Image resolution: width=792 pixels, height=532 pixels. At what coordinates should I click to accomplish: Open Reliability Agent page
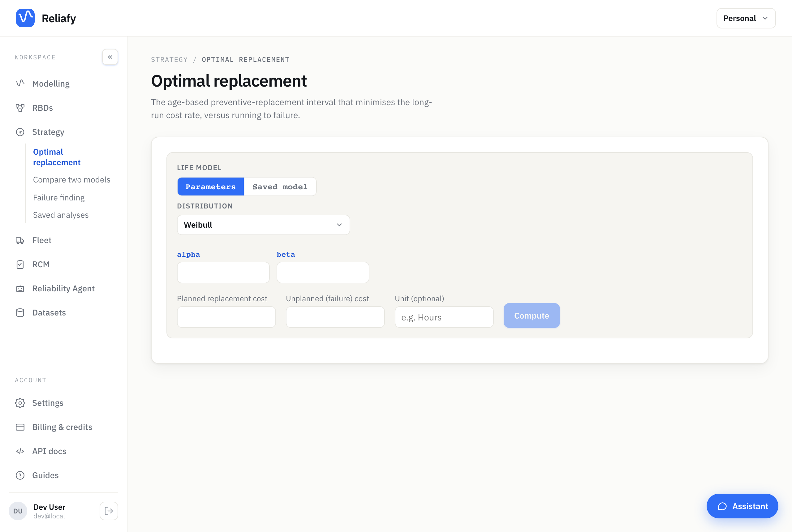[63, 288]
